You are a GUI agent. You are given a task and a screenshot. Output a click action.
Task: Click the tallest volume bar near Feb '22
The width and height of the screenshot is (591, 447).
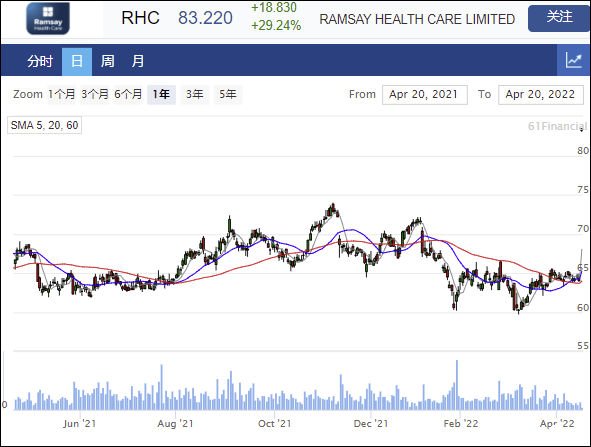457,385
